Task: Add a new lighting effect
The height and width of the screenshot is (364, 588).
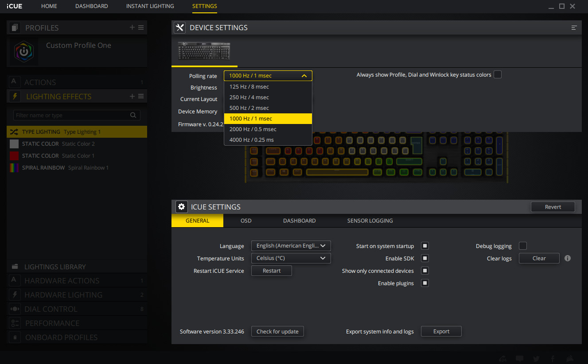Action: coord(132,96)
